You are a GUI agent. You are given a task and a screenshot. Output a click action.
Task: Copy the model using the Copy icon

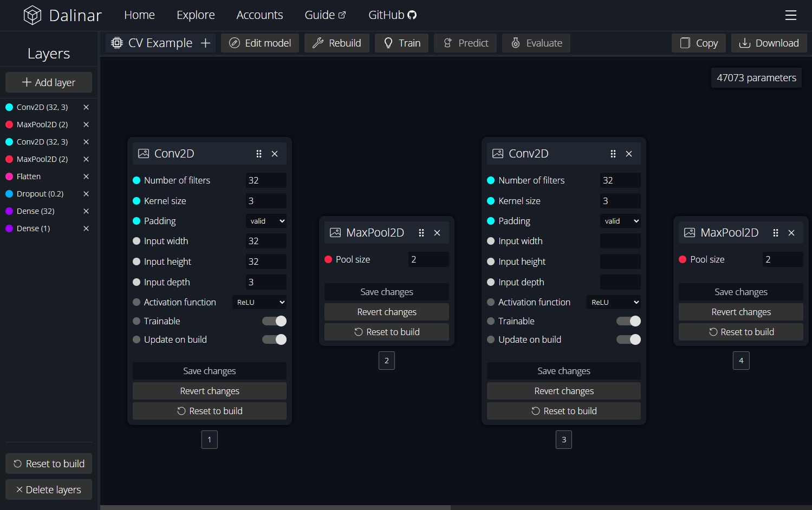click(x=685, y=43)
